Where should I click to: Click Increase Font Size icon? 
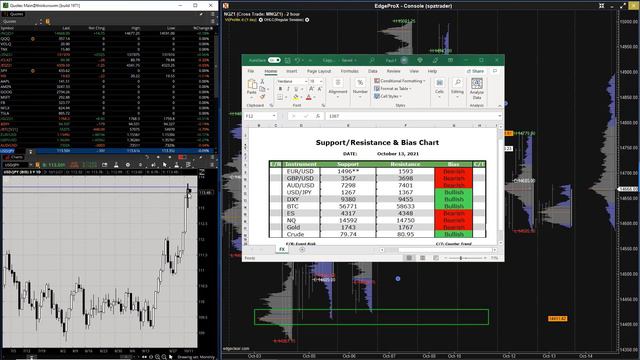(311, 89)
